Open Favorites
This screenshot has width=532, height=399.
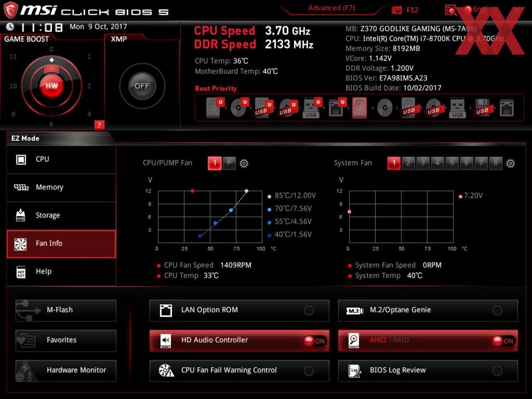(x=66, y=341)
